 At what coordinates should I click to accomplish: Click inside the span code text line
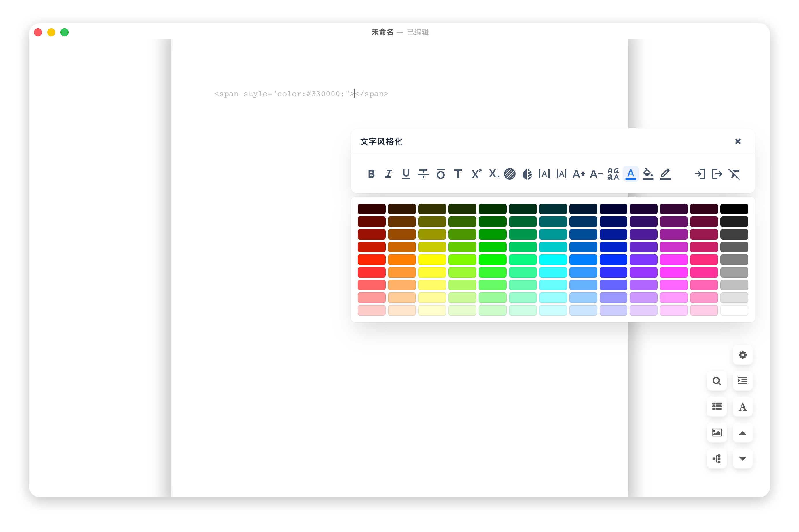[x=301, y=94]
